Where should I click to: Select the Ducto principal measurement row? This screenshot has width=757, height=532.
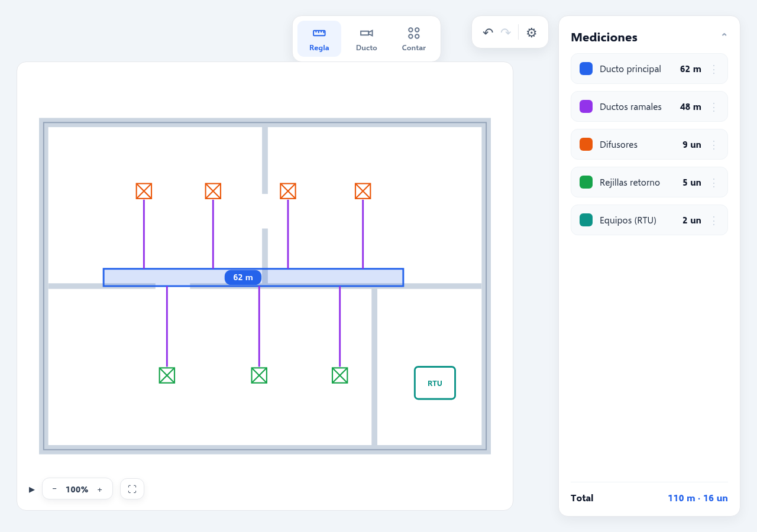tap(649, 69)
